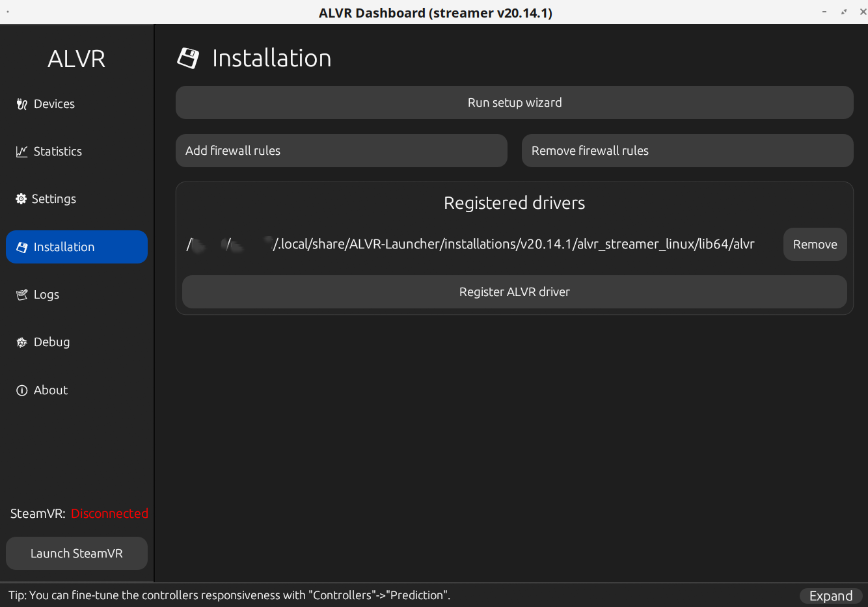Minimize the ALVR Dashboard window

click(x=824, y=12)
